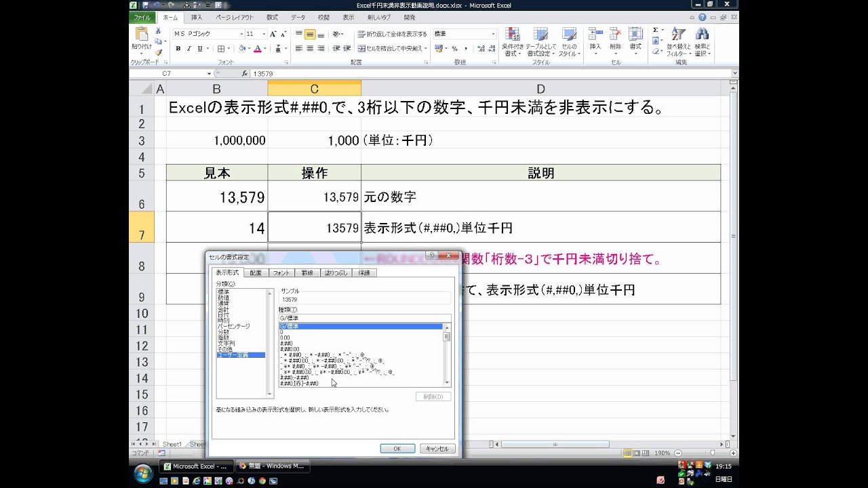This screenshot has height=488, width=868.
Task: Click the Center text alignment icon
Action: (310, 49)
